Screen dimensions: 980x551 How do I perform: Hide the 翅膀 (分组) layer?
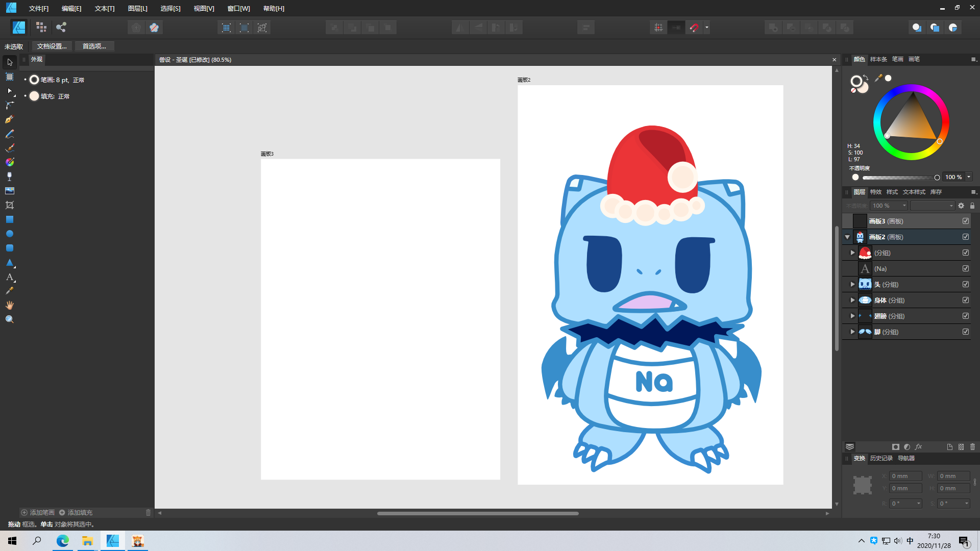[966, 316]
